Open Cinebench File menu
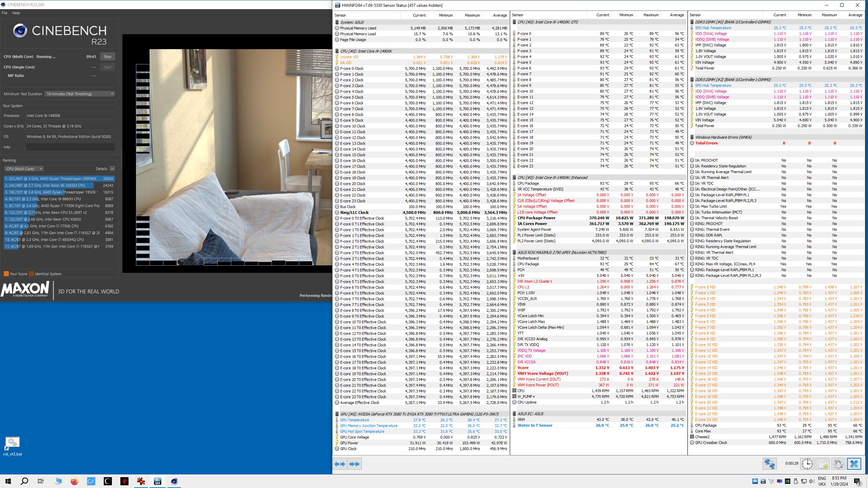The height and width of the screenshot is (488, 868). coord(4,13)
